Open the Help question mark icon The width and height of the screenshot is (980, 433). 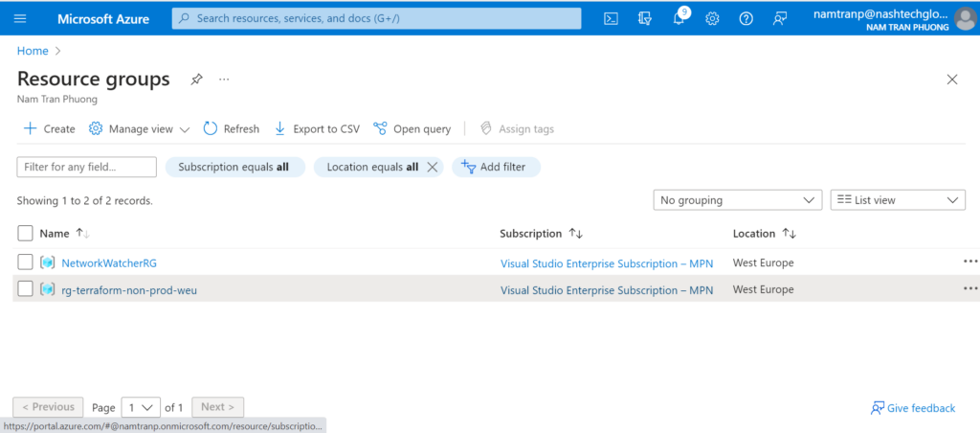[x=746, y=19]
